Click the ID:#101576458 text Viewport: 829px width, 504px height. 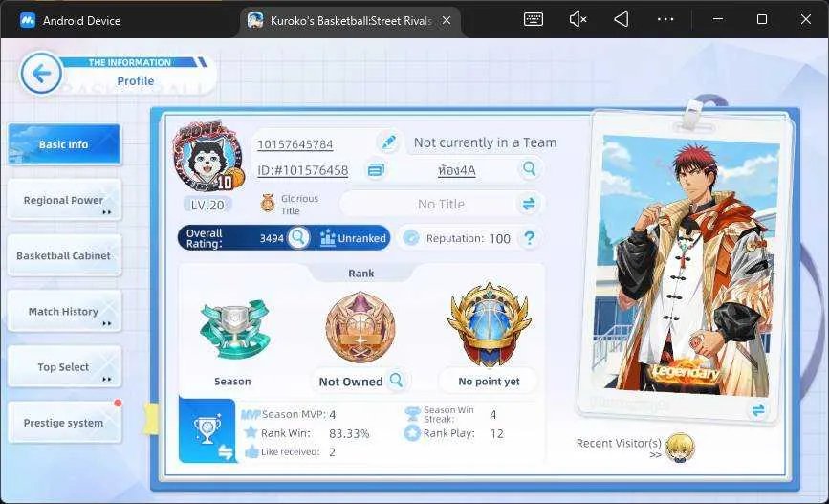click(x=302, y=170)
